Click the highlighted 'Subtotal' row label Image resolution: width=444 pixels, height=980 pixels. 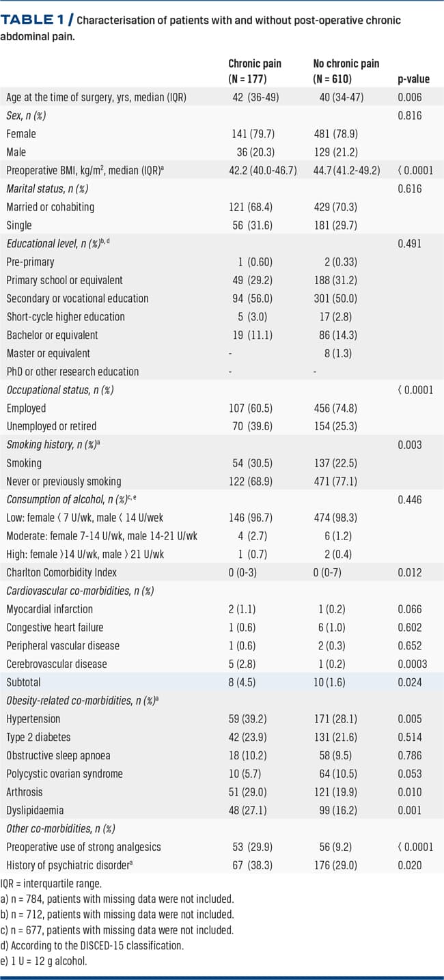24,682
